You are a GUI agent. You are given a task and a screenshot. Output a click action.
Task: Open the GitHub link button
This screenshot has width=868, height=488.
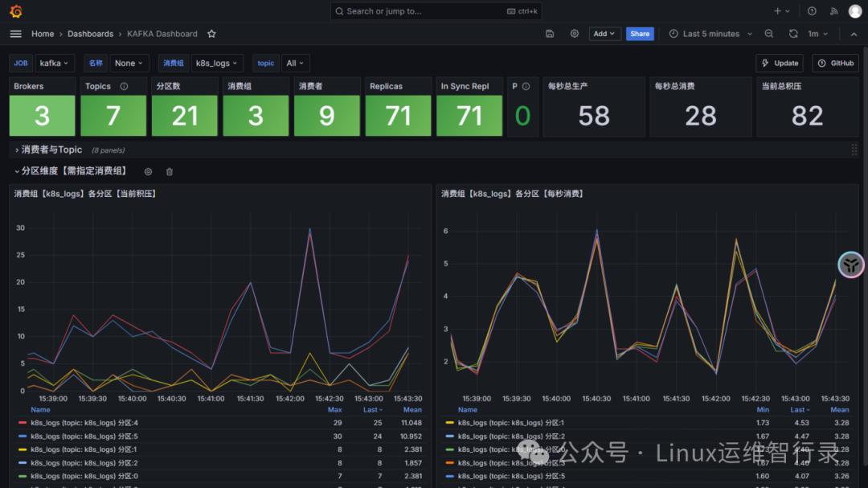pos(835,64)
